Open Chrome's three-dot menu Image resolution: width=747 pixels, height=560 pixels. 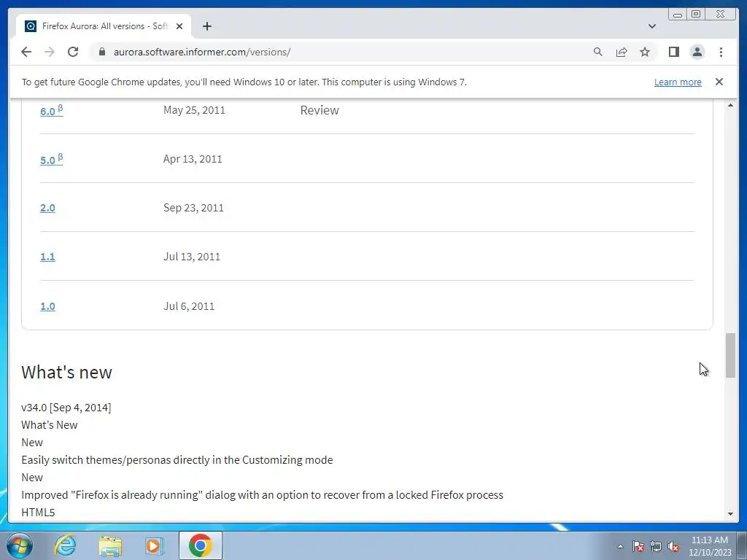(721, 52)
